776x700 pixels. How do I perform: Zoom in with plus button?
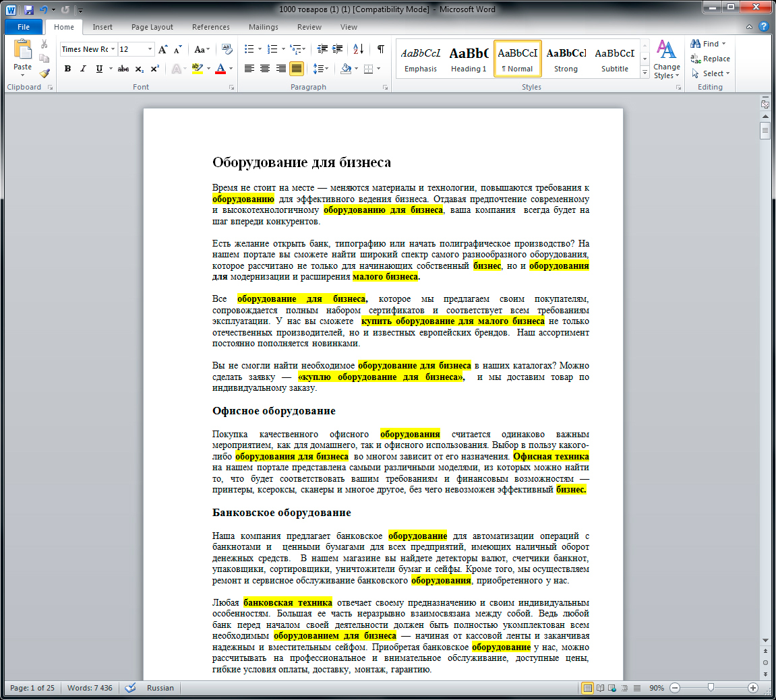(x=752, y=688)
